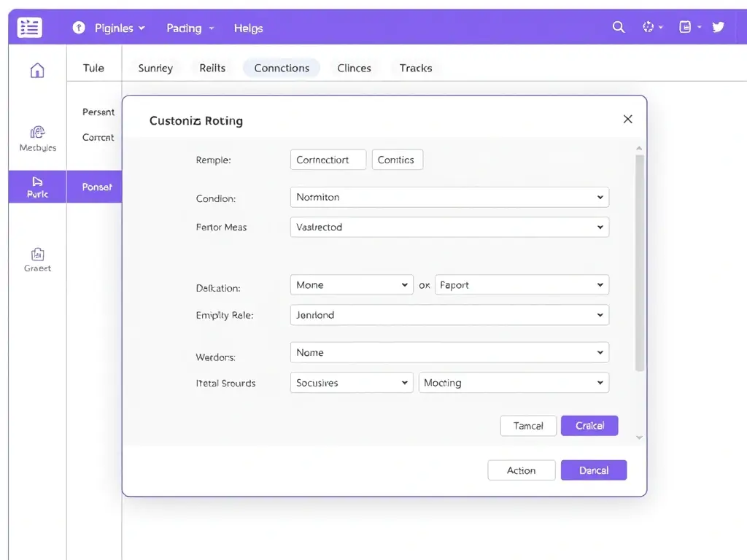Click the Help question mark icon
This screenshot has width=747, height=560.
tap(78, 28)
